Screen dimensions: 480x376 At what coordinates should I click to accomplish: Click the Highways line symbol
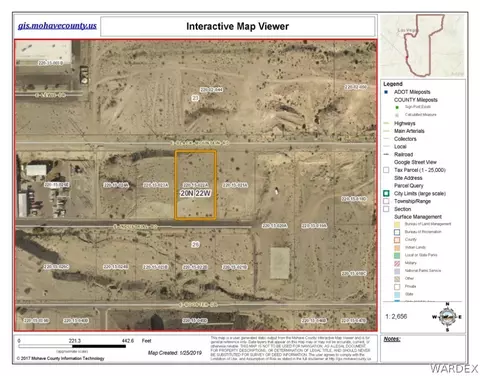pyautogui.click(x=387, y=123)
